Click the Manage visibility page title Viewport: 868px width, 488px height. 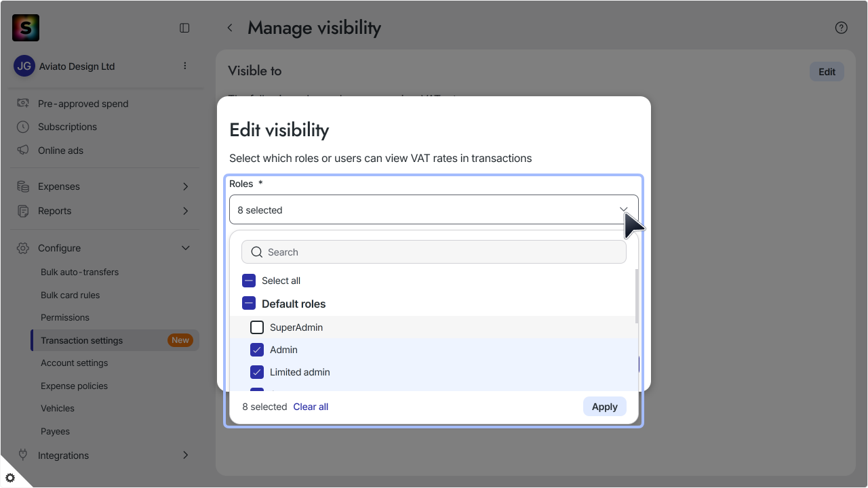coord(314,28)
